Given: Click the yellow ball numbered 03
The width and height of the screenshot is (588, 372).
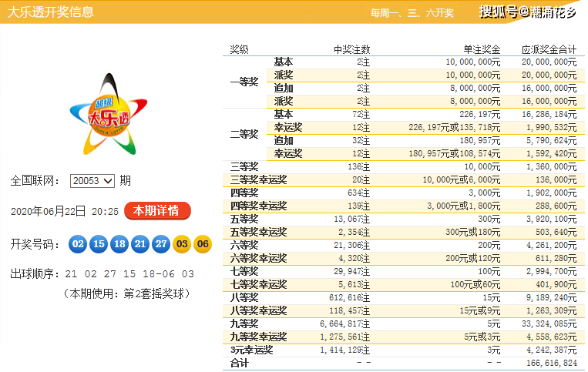Looking at the screenshot, I should pyautogui.click(x=181, y=244).
